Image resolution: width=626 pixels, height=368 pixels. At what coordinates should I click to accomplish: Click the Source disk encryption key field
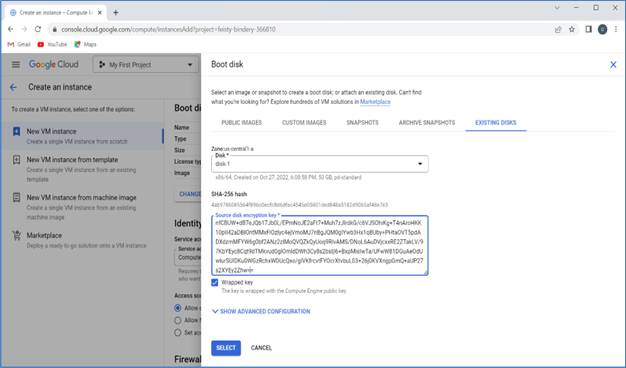pyautogui.click(x=320, y=246)
